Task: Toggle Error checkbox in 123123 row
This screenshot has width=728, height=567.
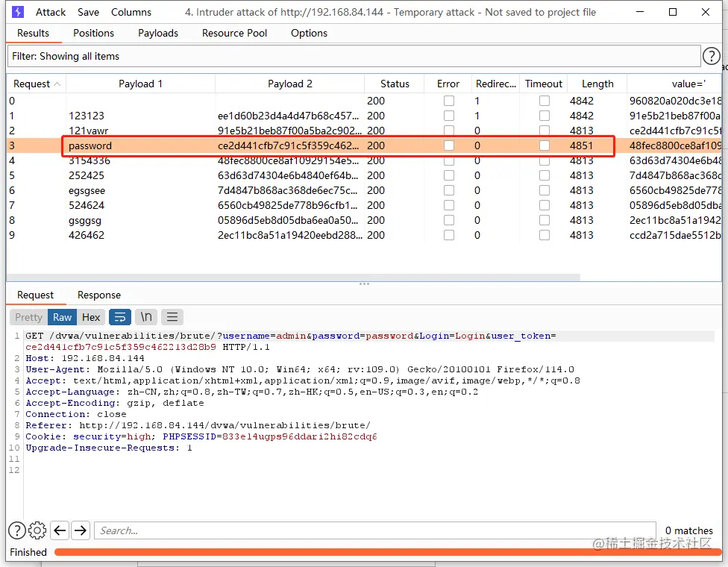Action: pos(448,116)
